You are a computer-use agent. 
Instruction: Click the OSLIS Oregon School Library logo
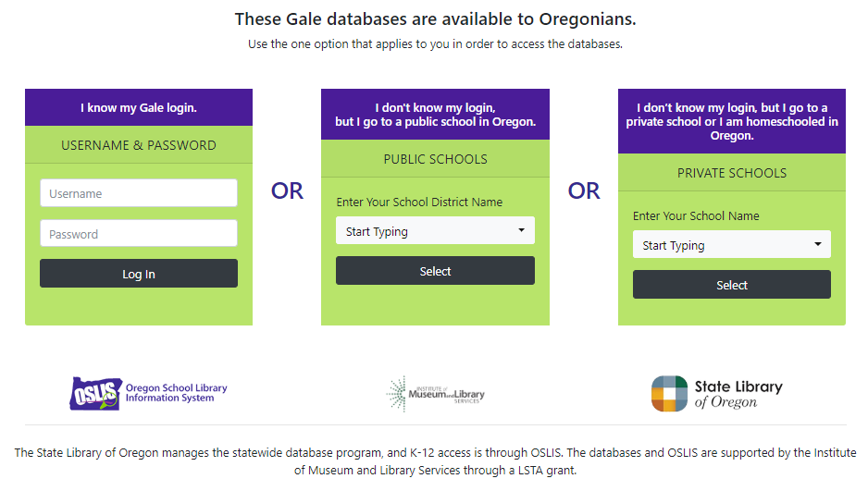[149, 393]
